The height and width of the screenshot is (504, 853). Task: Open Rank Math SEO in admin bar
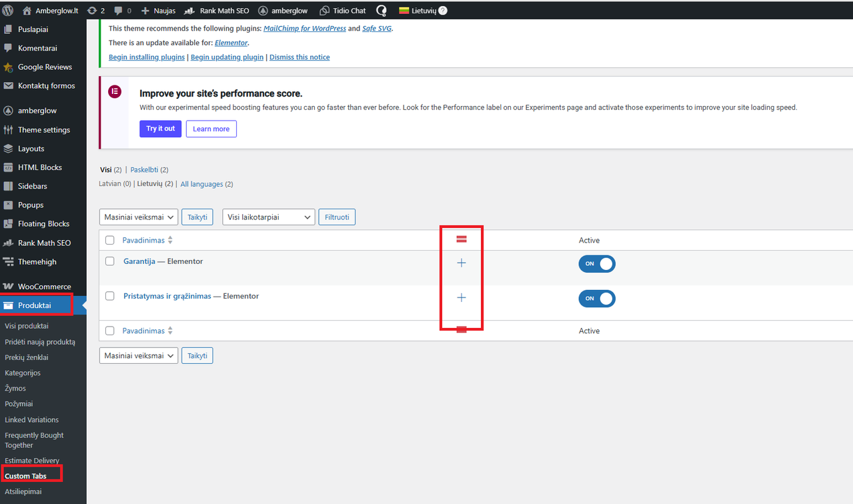[x=216, y=11]
